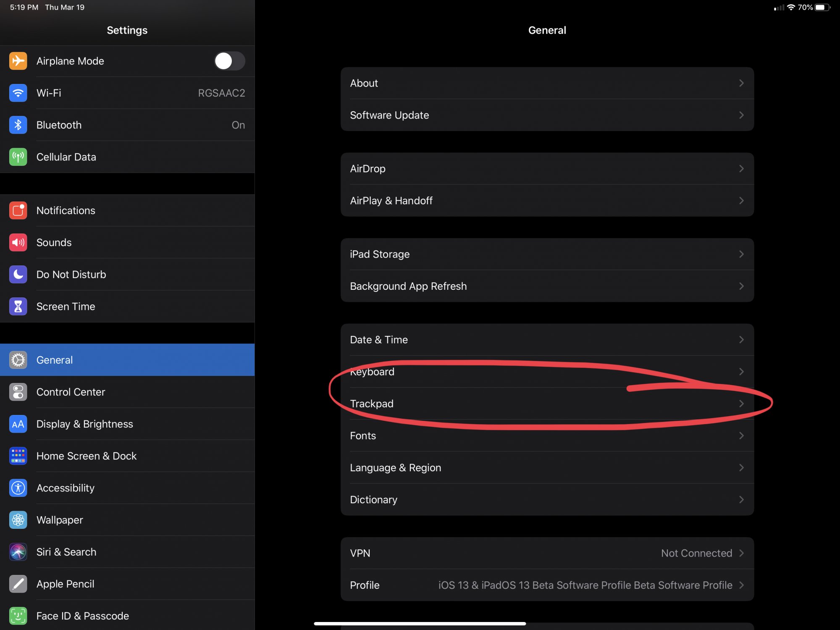Screen dimensions: 840x630
Task: Open AirDrop settings
Action: (547, 168)
